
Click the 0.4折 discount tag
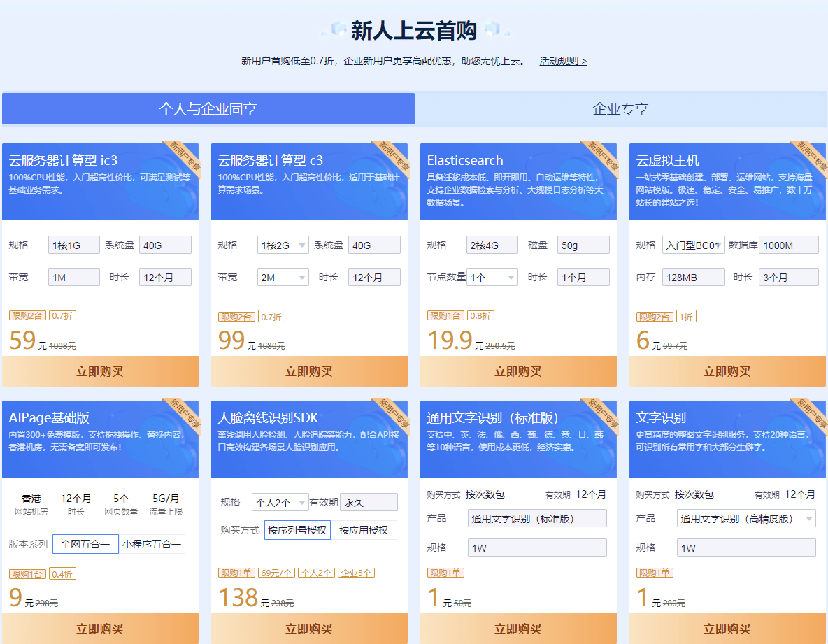62,574
